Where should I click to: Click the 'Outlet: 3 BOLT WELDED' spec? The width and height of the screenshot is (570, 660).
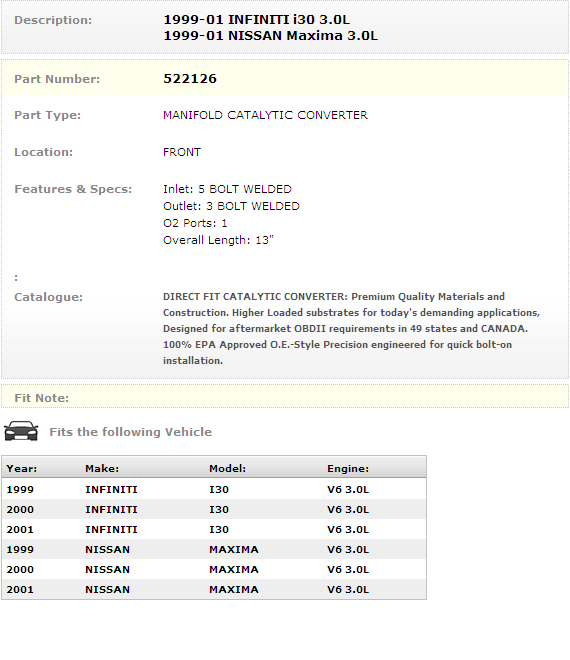(231, 206)
